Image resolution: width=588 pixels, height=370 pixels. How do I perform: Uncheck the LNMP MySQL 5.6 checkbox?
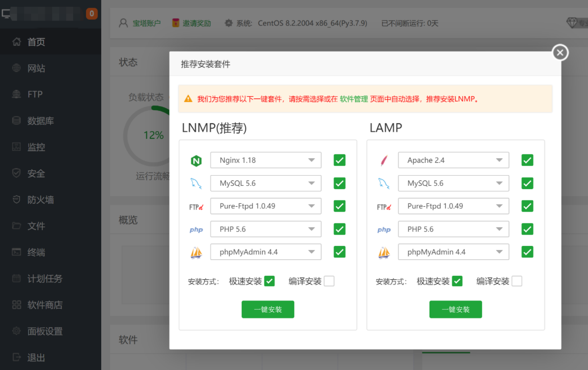340,183
